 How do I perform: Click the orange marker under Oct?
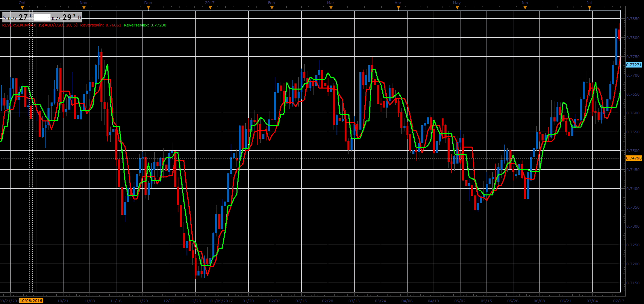coord(22,7)
